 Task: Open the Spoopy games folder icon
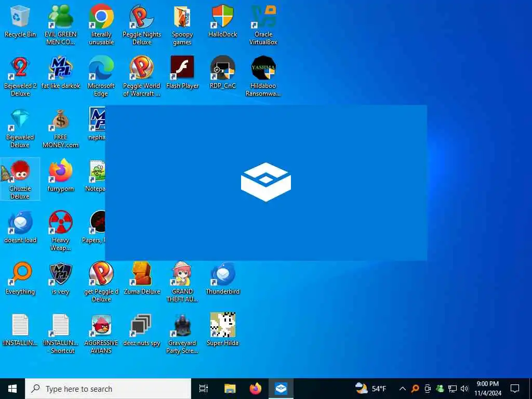pyautogui.click(x=182, y=24)
